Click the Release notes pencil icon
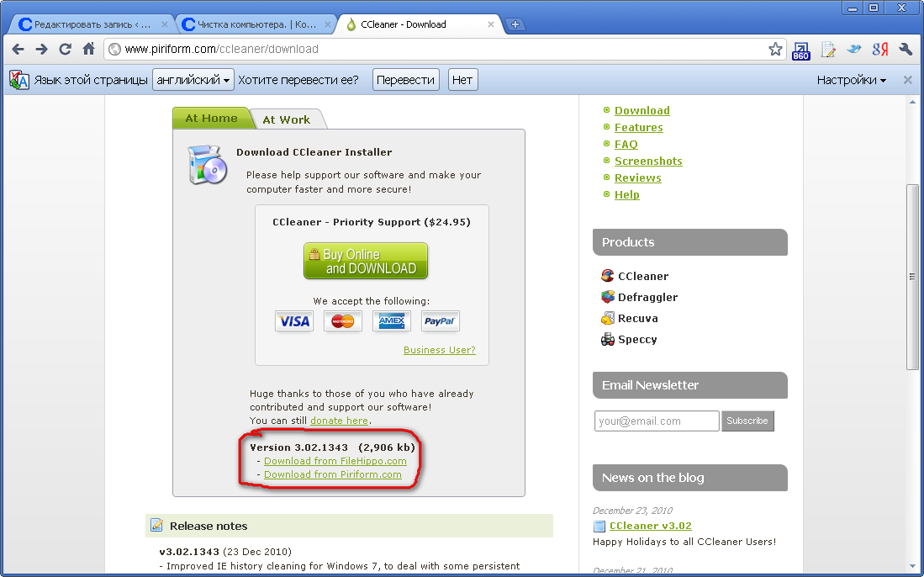 [156, 525]
